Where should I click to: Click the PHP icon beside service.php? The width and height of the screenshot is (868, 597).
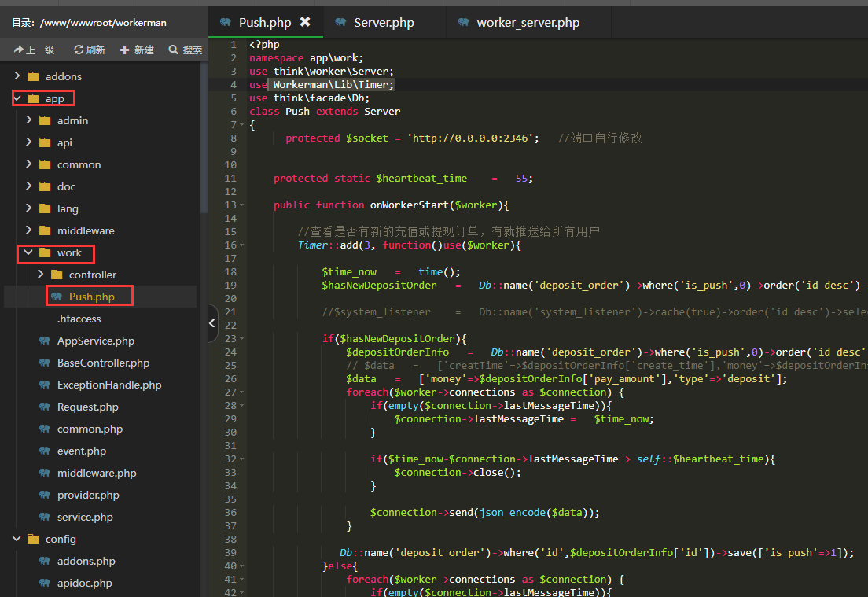tap(45, 517)
